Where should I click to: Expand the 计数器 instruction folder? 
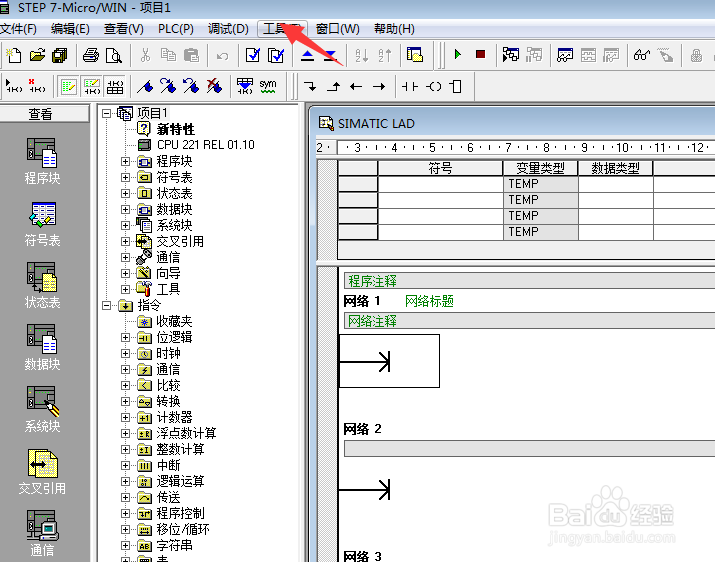pyautogui.click(x=125, y=417)
